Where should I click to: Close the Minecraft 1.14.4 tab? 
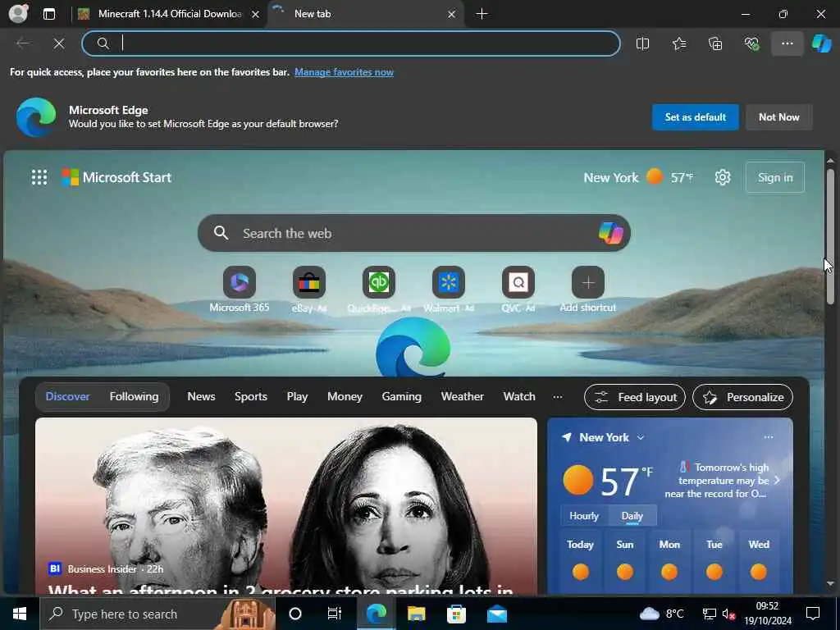[x=256, y=15]
